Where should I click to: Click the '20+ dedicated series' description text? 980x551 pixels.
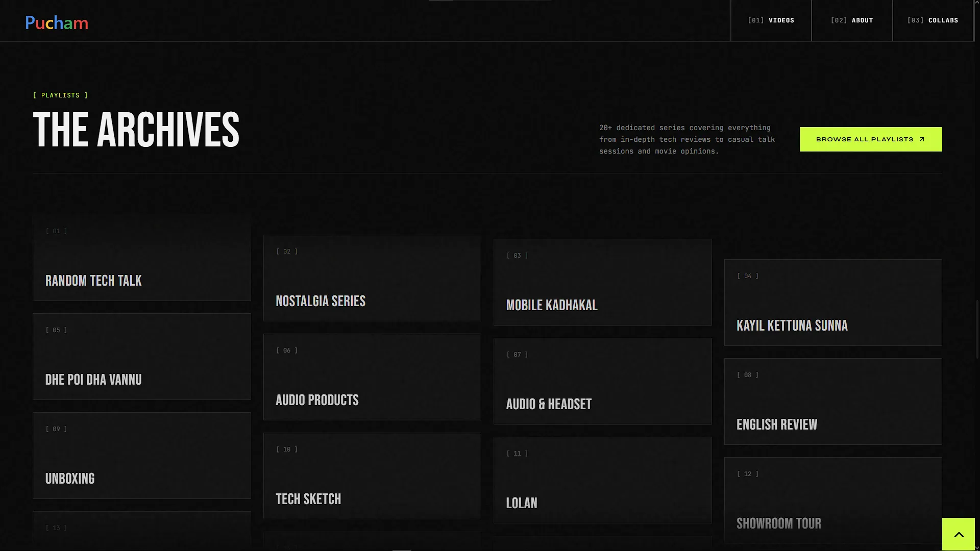point(687,139)
